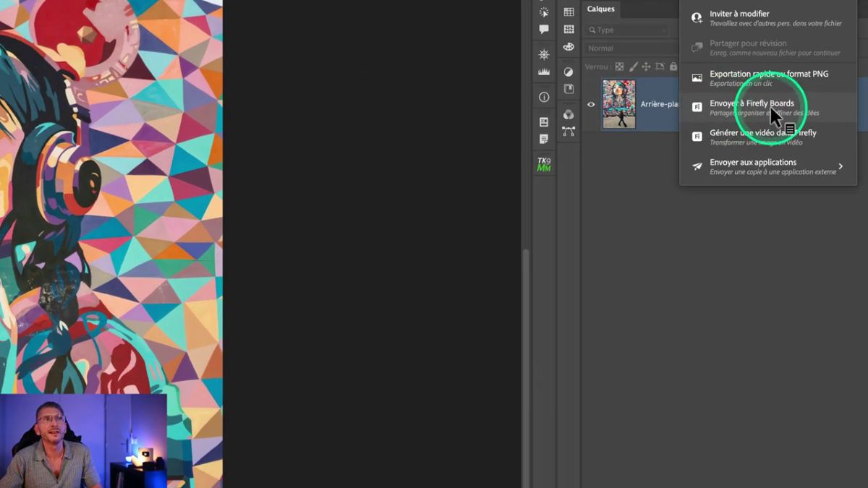Choose Exportation rapide au format PNG
Image resolution: width=868 pixels, height=488 pixels.
point(768,77)
